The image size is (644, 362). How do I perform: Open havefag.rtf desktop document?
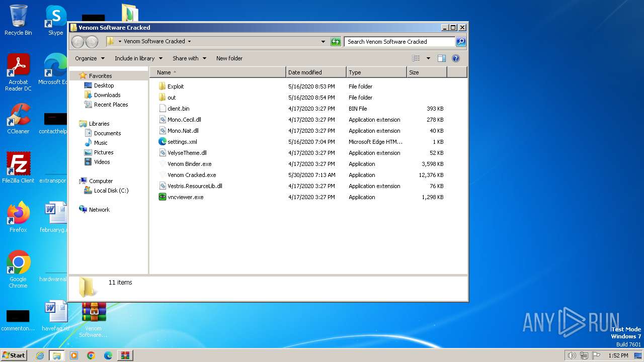(56, 316)
